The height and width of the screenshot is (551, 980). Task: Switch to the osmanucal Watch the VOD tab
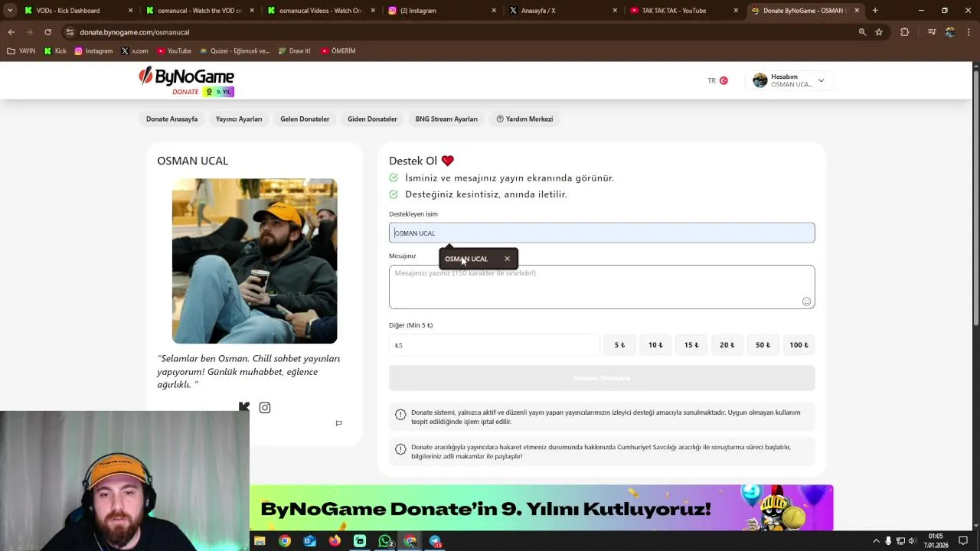pyautogui.click(x=201, y=11)
